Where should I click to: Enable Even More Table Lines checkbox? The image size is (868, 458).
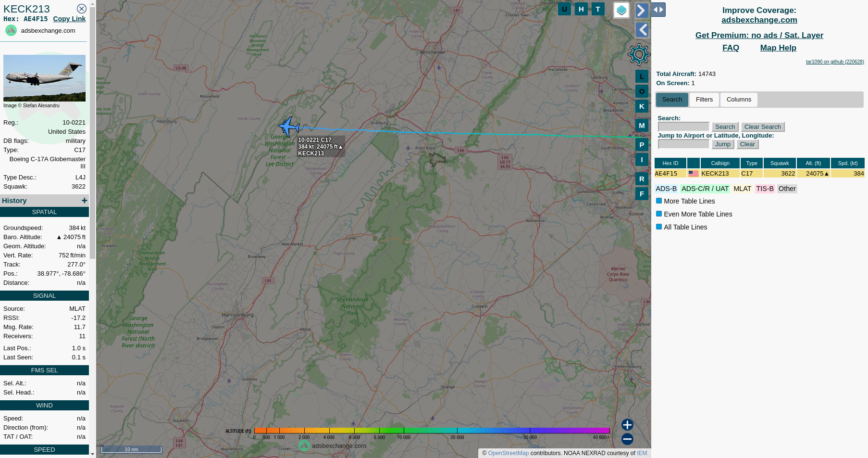point(659,214)
